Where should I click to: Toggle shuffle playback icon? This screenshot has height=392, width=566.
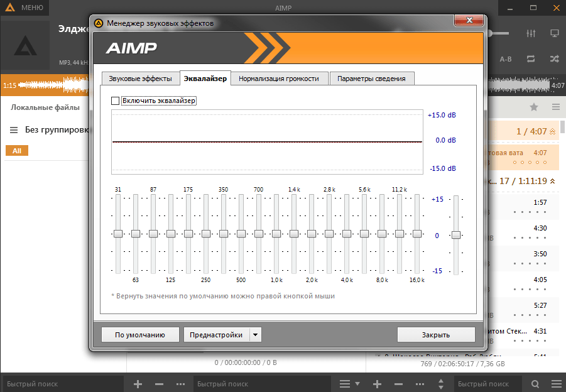pos(555,59)
